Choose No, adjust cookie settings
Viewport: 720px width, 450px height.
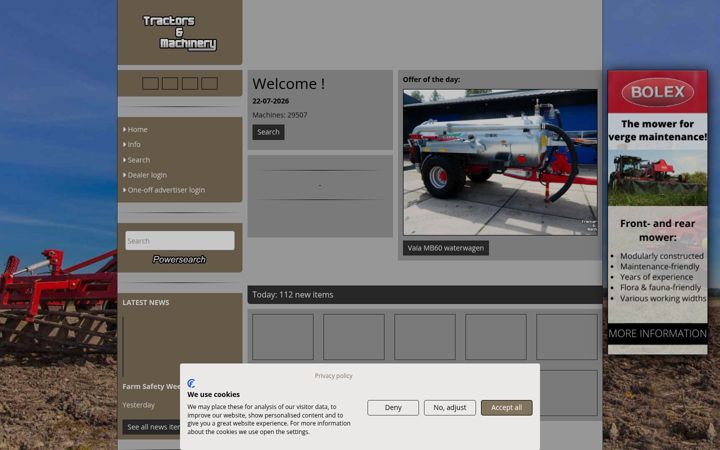click(x=450, y=408)
